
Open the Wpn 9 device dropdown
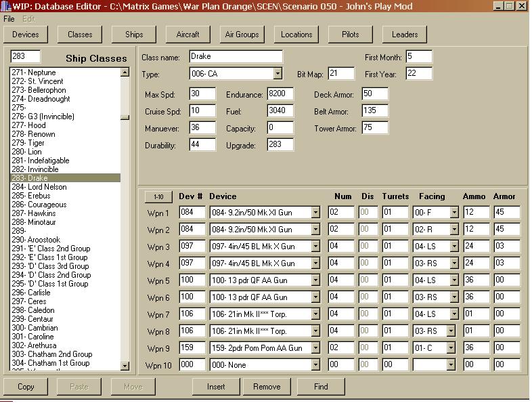pyautogui.click(x=315, y=348)
